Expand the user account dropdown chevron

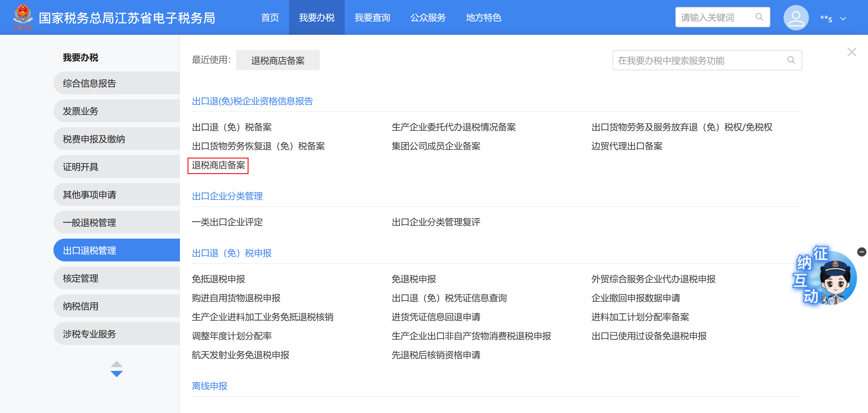843,19
